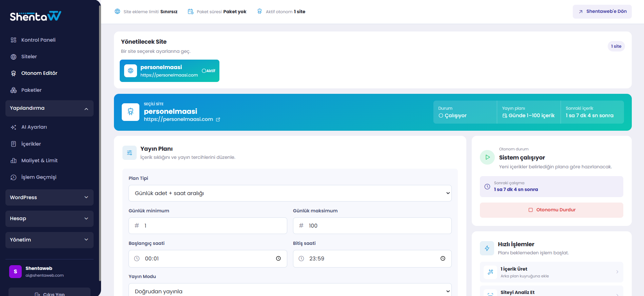Click the ShentaW logo

pyautogui.click(x=35, y=16)
